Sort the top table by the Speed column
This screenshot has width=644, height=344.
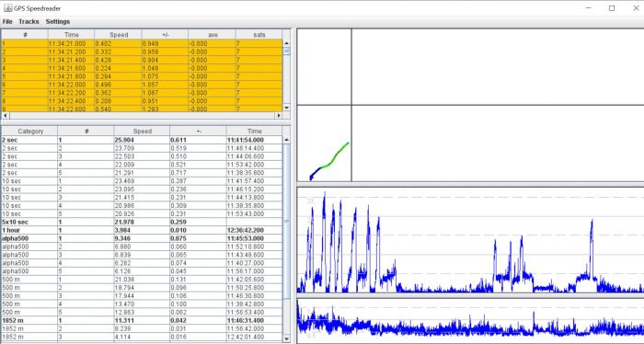click(x=119, y=35)
